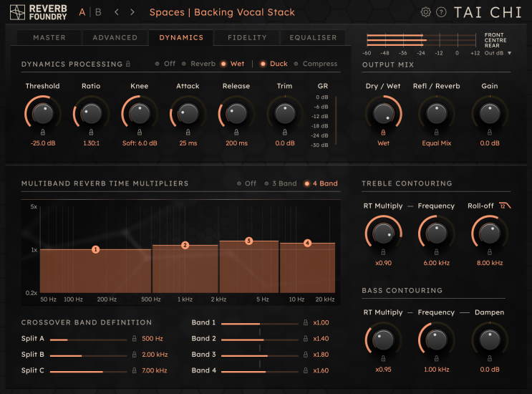Screen dimensions: 532x394
Task: Select 4 Band multiband mode
Action: click(x=321, y=183)
